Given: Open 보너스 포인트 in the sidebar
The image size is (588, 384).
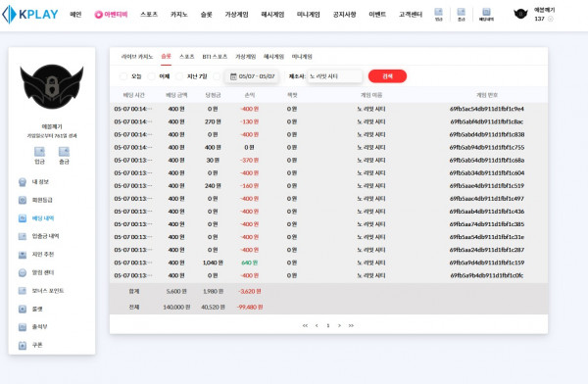Looking at the screenshot, I should click(x=41, y=291).
